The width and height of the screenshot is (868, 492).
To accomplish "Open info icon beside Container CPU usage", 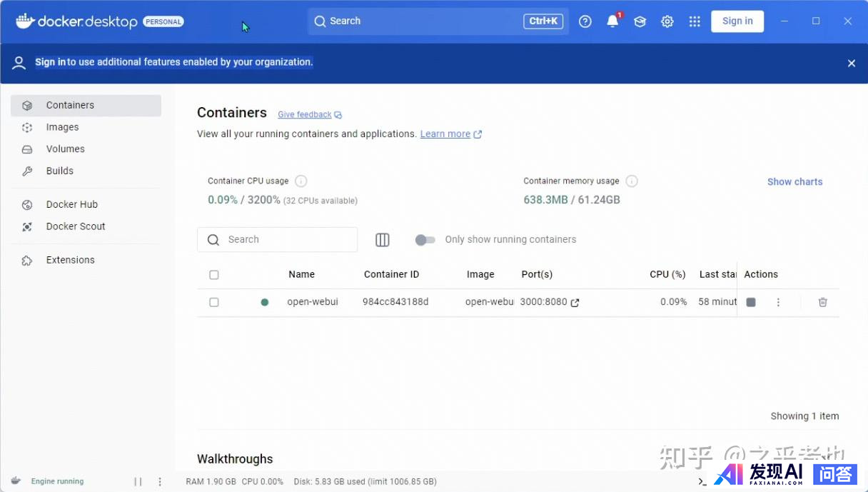I will coord(301,181).
